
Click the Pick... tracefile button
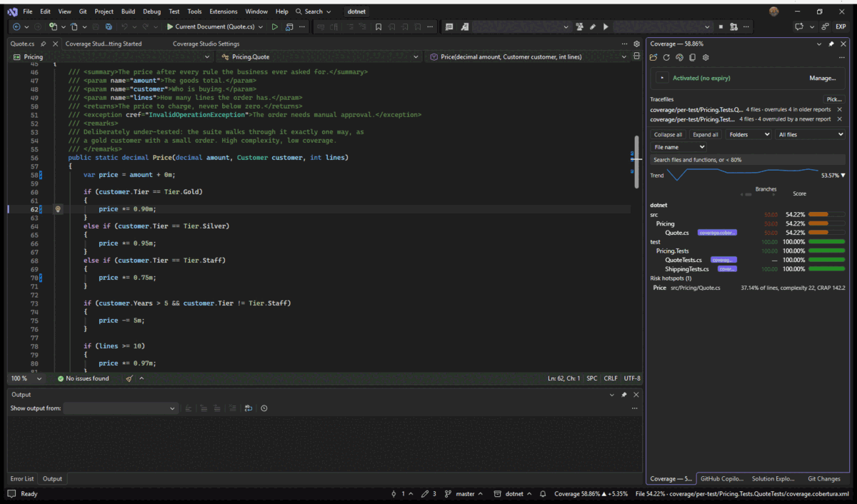833,99
